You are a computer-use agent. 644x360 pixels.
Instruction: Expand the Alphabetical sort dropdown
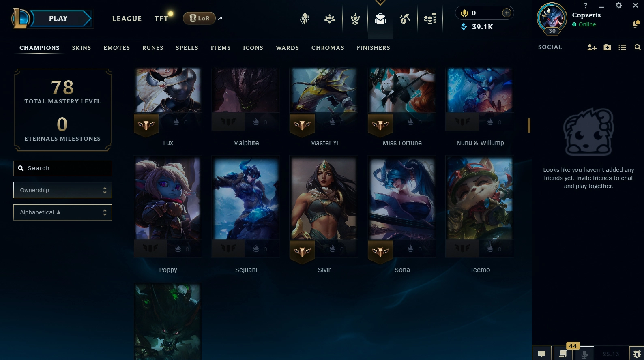click(x=62, y=212)
